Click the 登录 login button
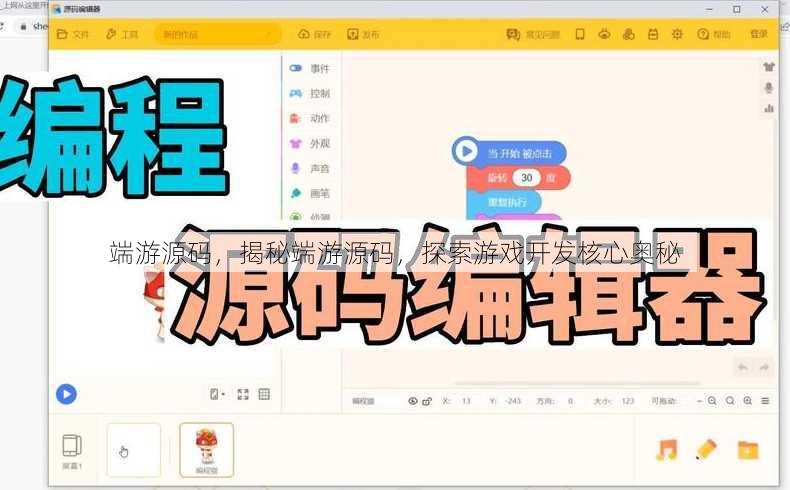 coord(759,34)
